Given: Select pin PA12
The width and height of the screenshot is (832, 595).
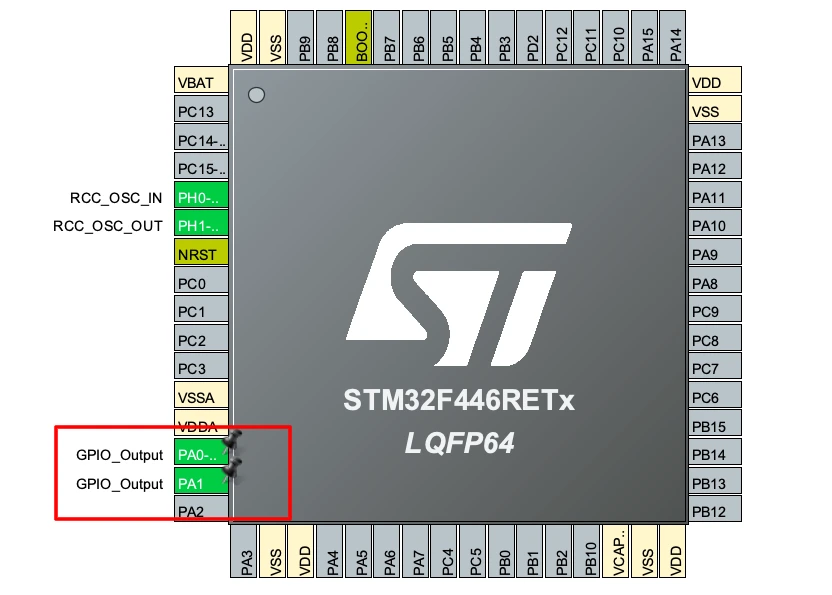Looking at the screenshot, I should click(x=715, y=168).
